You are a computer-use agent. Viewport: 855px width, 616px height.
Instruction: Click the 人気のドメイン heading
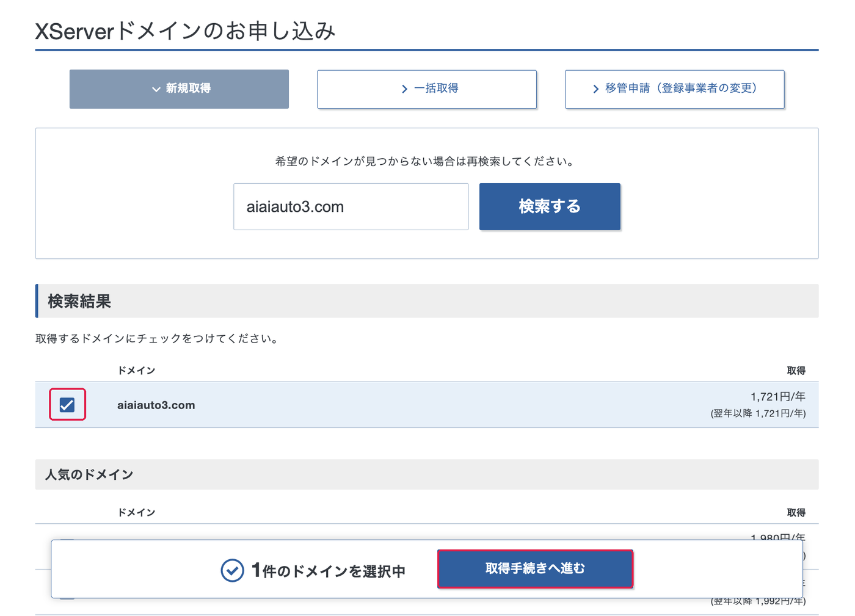coord(89,475)
